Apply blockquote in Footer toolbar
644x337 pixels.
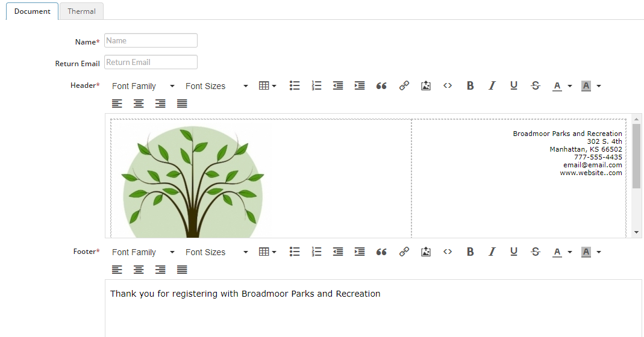click(381, 252)
